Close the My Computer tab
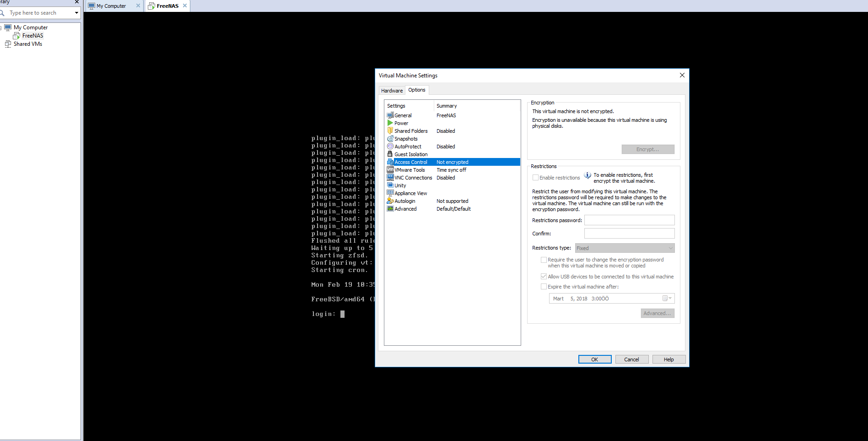868x441 pixels. point(138,6)
